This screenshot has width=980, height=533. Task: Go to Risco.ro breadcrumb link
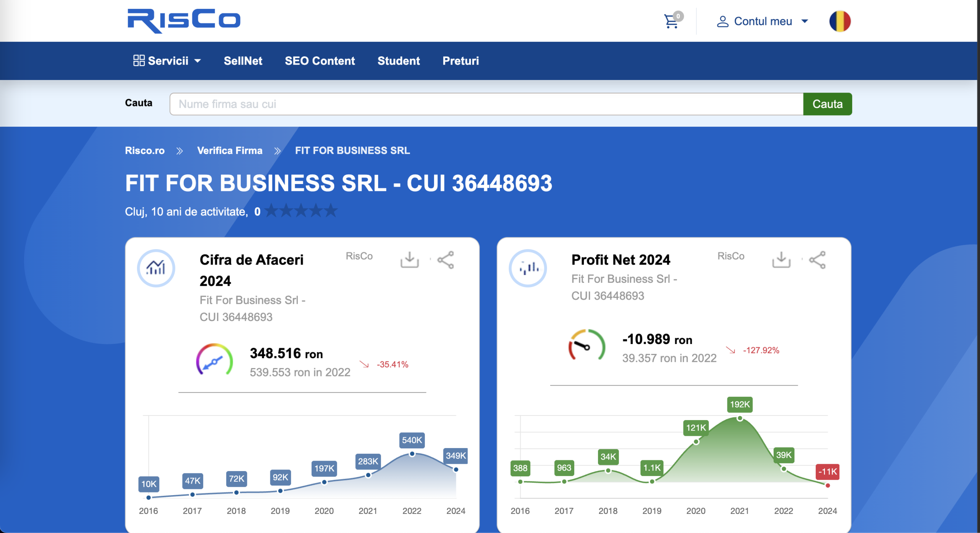[145, 150]
